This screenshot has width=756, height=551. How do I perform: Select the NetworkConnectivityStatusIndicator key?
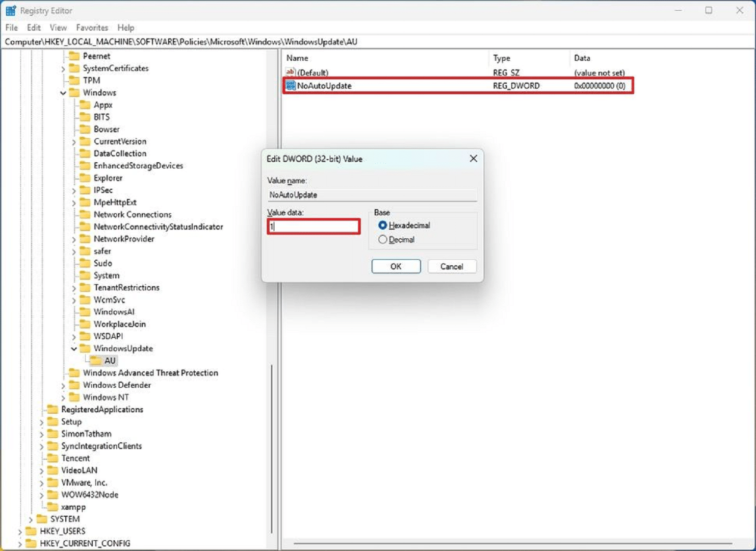(x=159, y=227)
